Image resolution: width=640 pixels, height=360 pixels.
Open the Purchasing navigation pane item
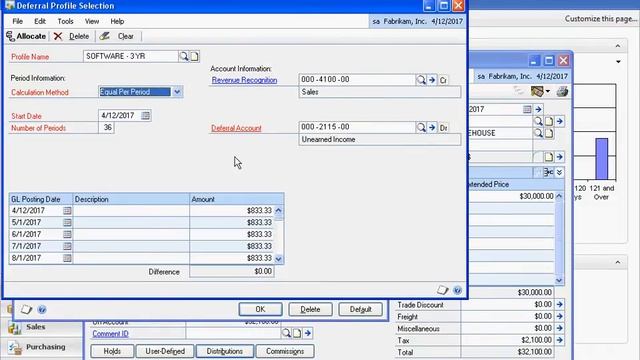click(45, 347)
